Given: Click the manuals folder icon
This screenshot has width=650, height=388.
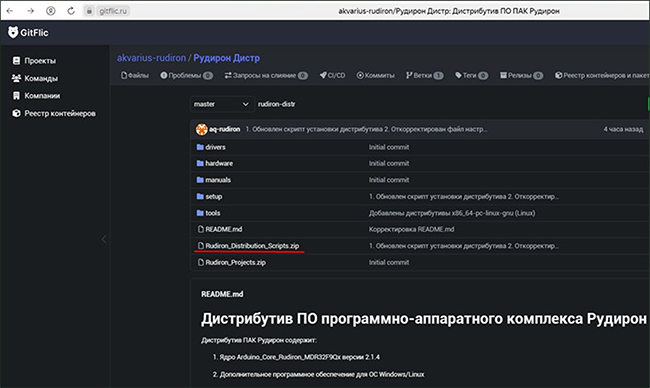Looking at the screenshot, I should coord(200,180).
